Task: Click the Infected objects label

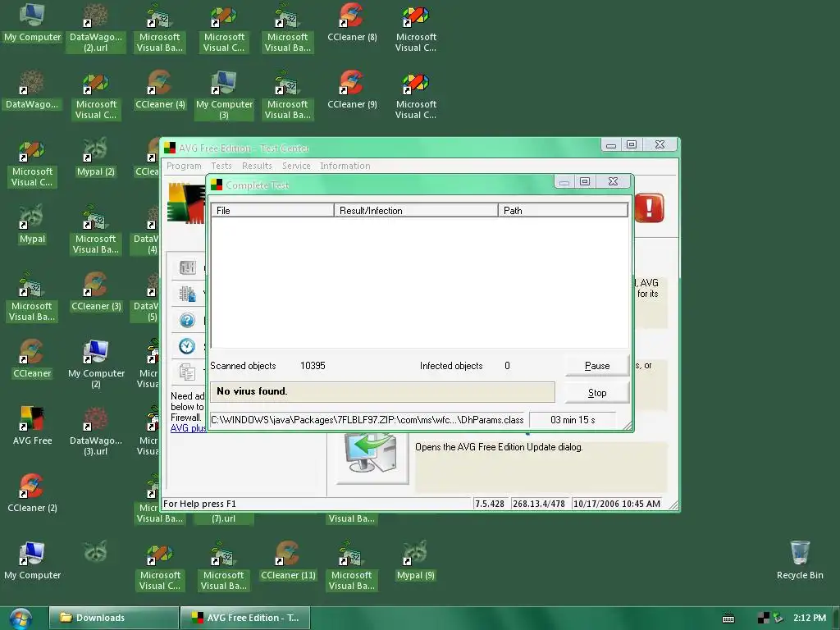Action: 451,365
